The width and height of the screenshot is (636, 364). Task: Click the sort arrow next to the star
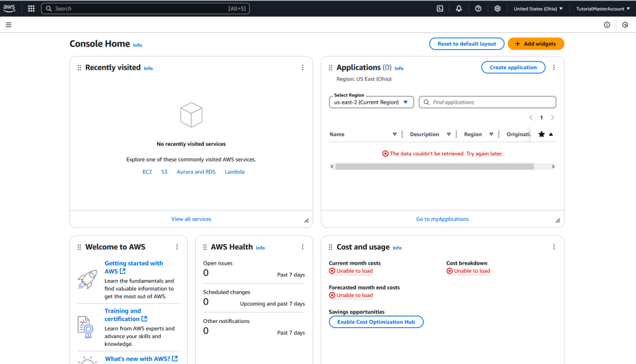551,134
